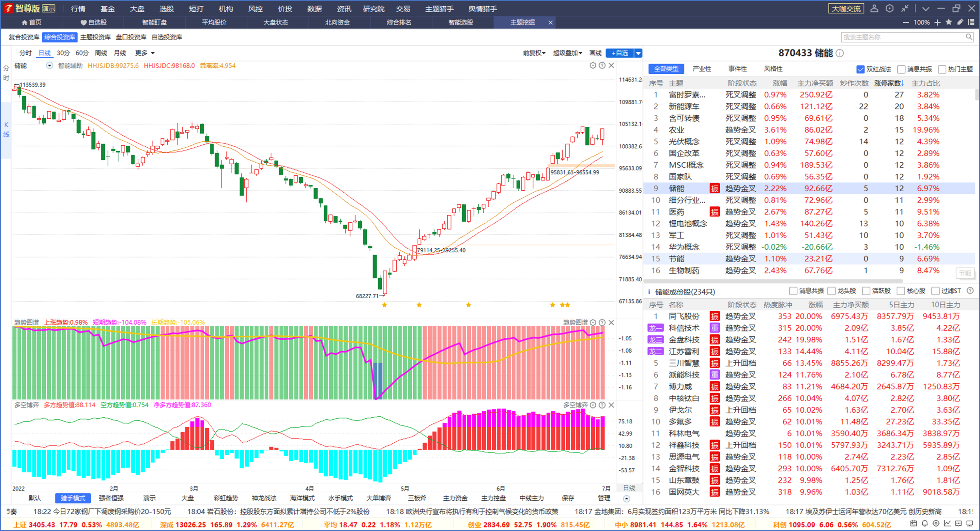Click help icon of 趋势图谱 panel

[x=602, y=322]
